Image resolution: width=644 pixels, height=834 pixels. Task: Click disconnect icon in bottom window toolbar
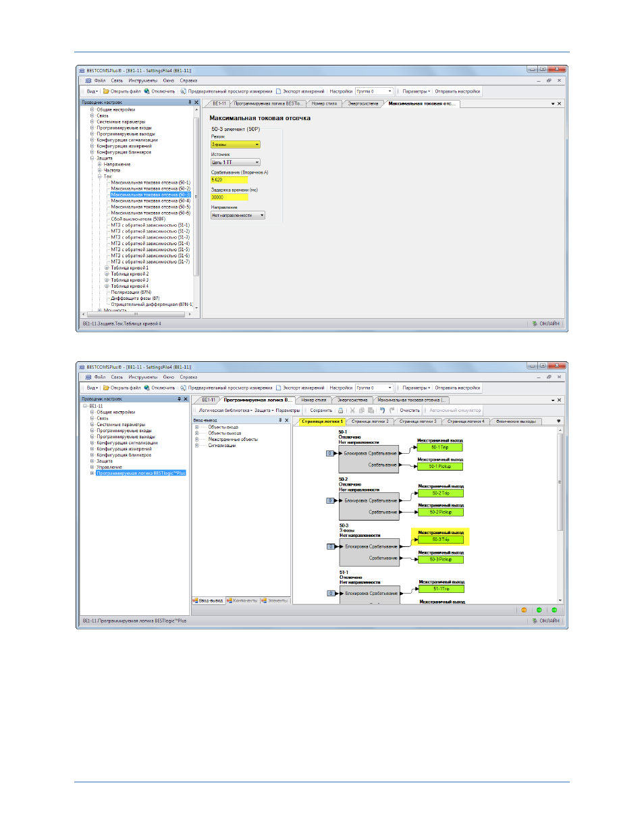[x=146, y=388]
